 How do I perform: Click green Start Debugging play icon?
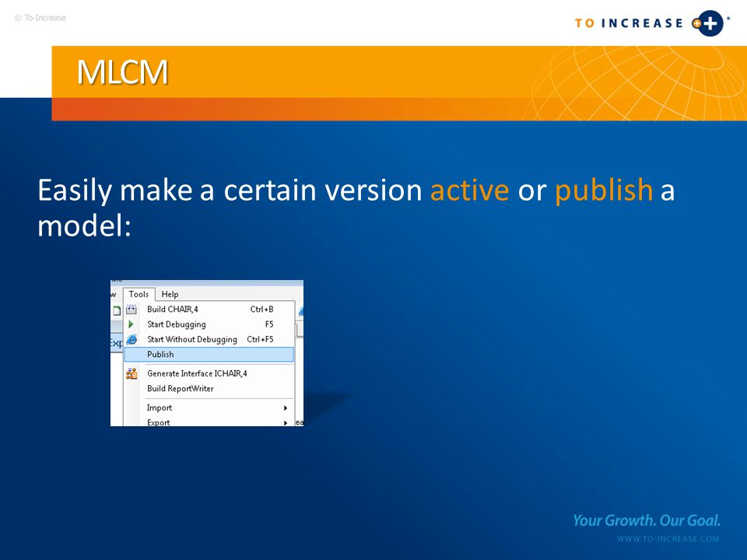[131, 324]
